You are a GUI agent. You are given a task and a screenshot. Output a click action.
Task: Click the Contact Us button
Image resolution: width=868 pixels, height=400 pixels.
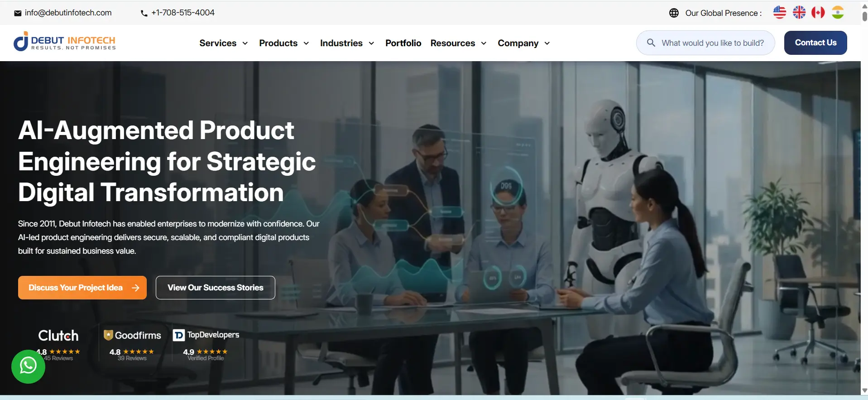(x=815, y=43)
